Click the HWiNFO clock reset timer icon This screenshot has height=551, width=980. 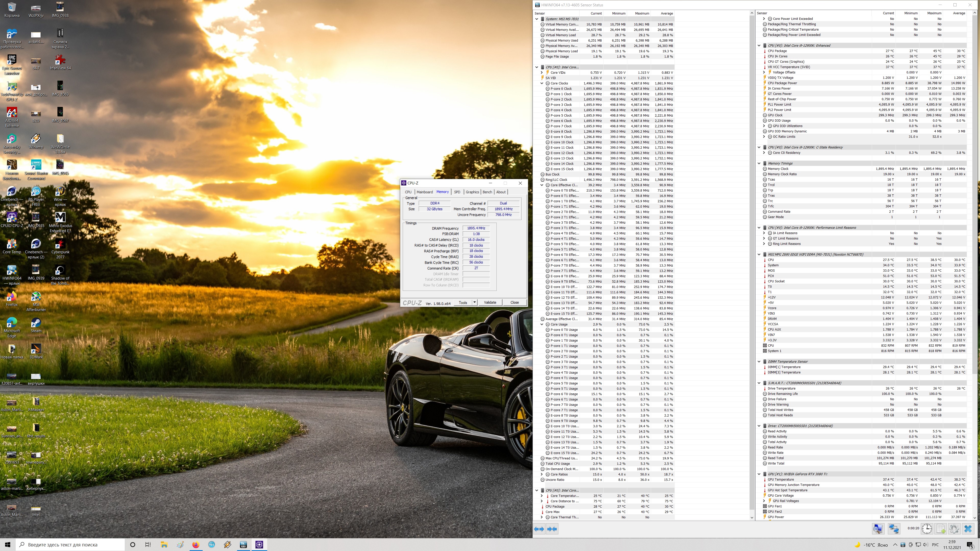[927, 529]
